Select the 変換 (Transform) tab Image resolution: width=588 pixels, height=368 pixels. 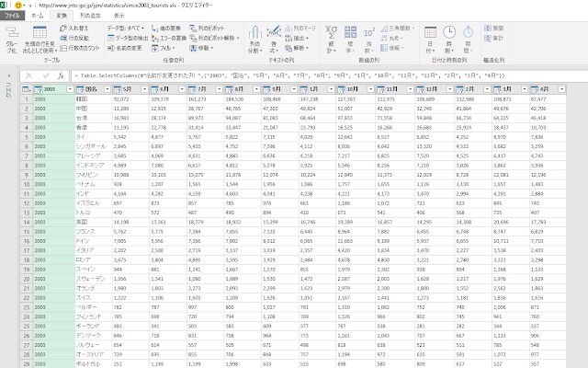pos(62,16)
